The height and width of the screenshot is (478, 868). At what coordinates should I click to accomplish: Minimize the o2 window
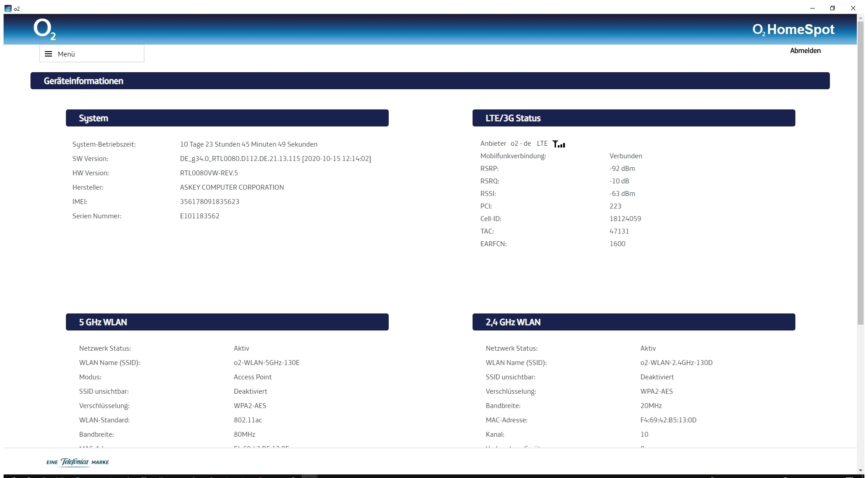[x=812, y=8]
